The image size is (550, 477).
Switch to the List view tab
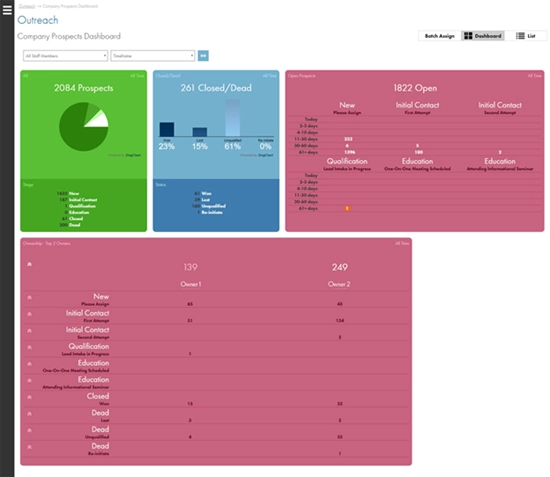pos(526,36)
